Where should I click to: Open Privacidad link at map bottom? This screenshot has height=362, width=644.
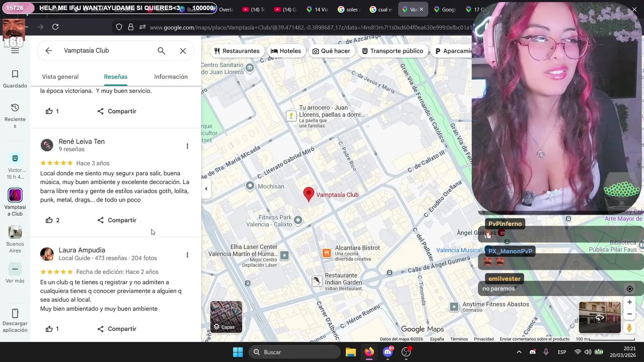484,339
